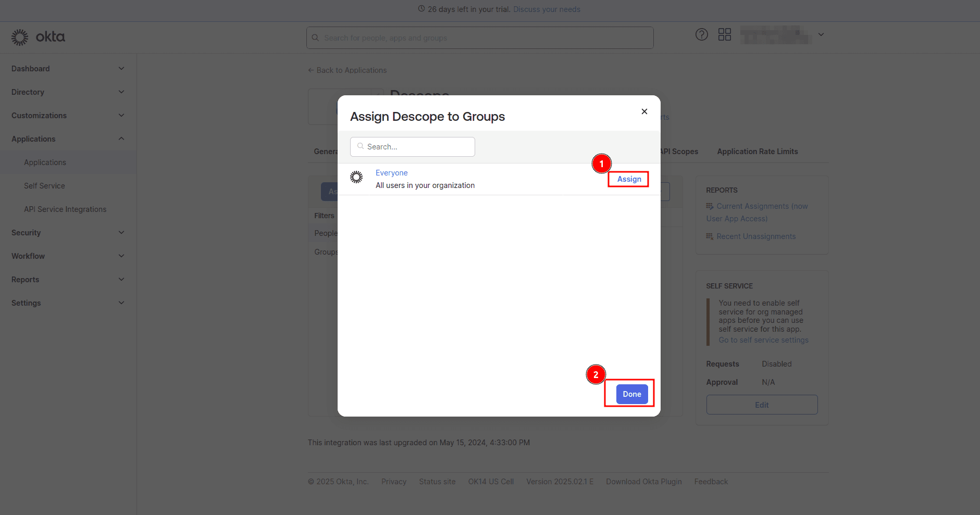Click the Recent Unassignments report icon
Image resolution: width=980 pixels, height=515 pixels.
710,236
